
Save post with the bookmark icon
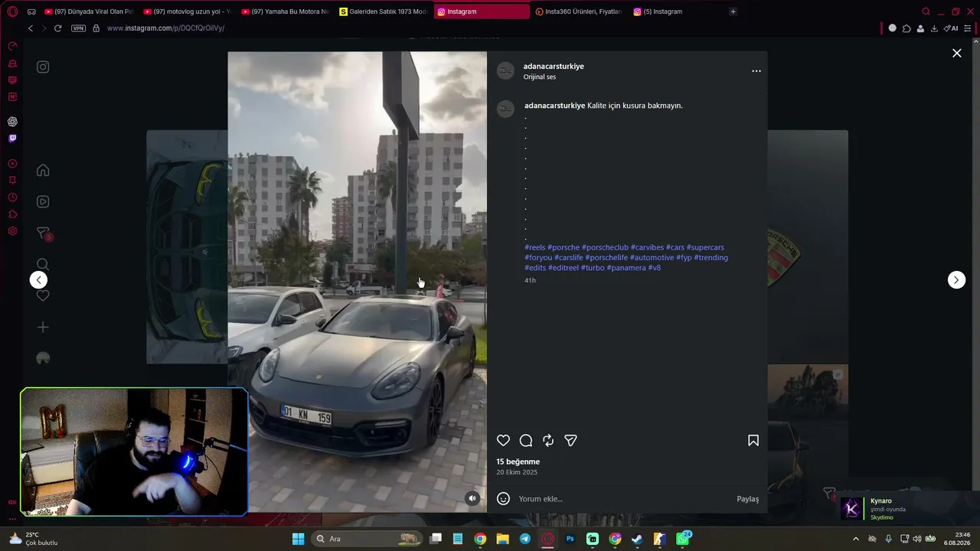753,440
